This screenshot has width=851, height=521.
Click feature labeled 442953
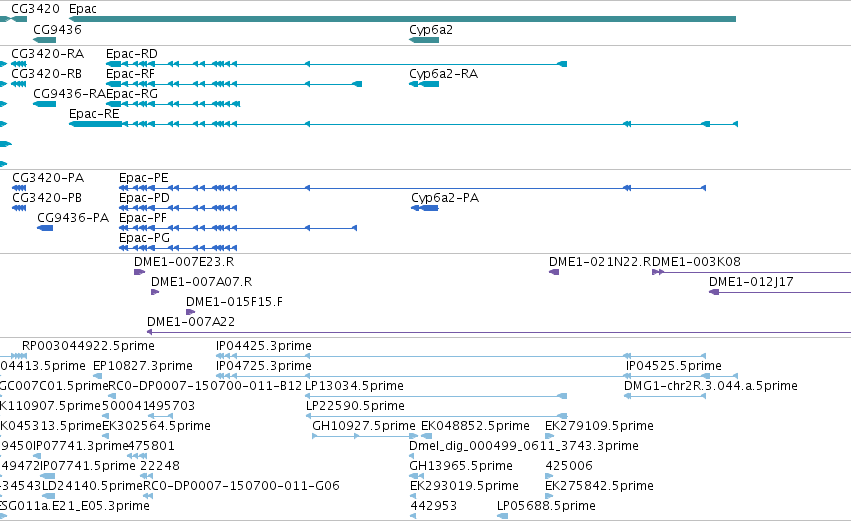click(x=412, y=516)
